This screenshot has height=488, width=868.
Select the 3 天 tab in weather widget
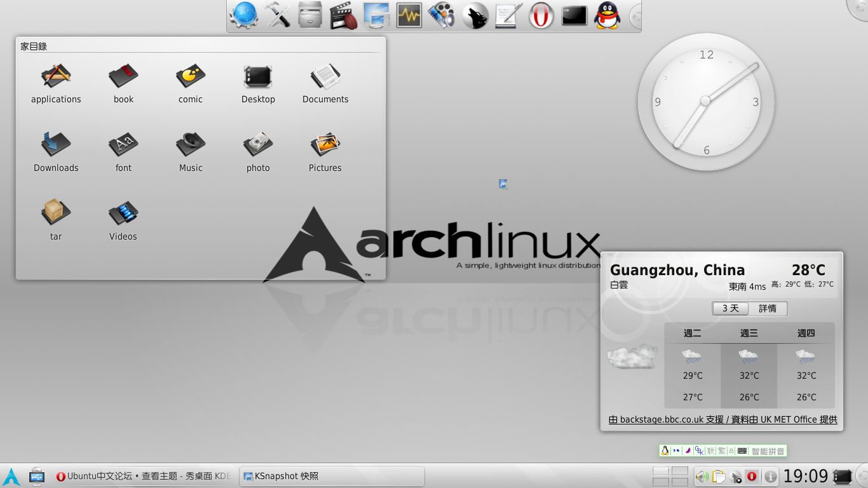point(731,308)
